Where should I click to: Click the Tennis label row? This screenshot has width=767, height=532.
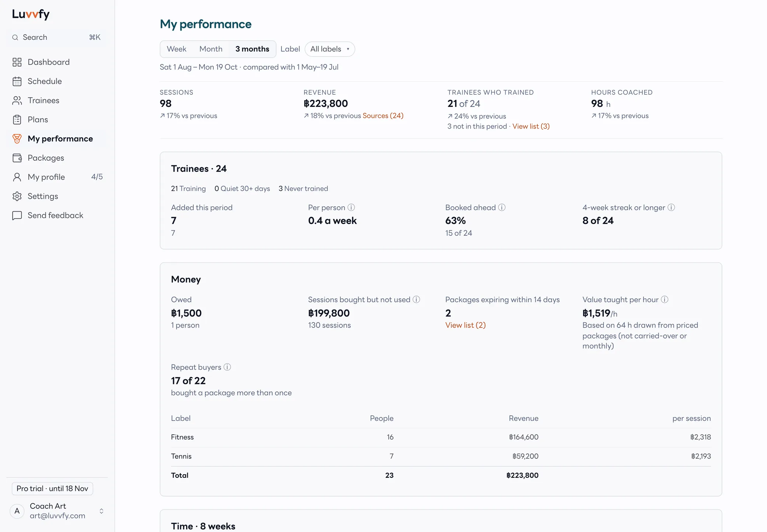coord(441,456)
